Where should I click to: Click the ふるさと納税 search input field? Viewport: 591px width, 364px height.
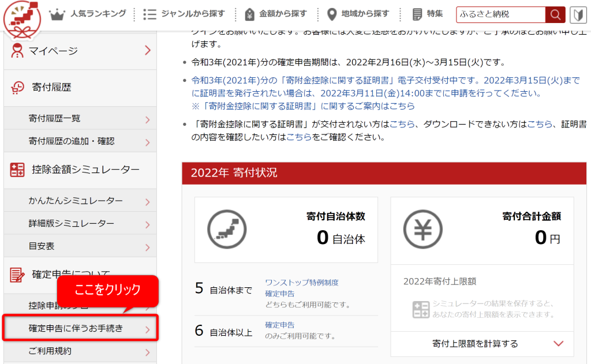coord(500,14)
